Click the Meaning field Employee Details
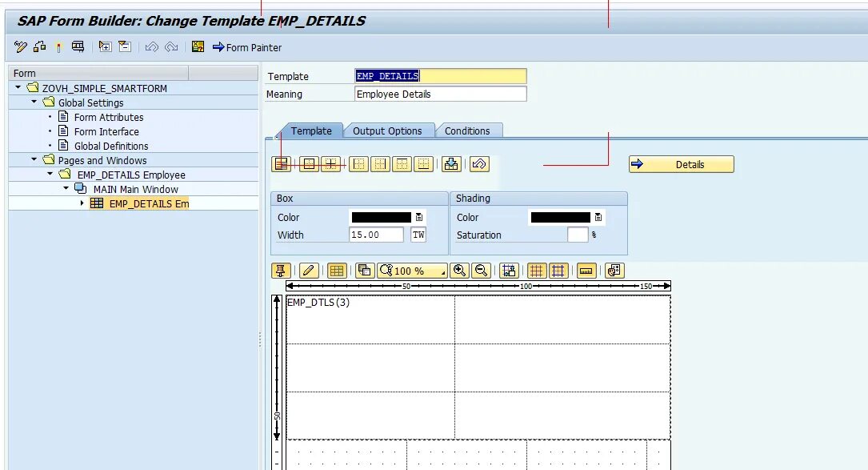Screen dimensions: 868x470 pyautogui.click(x=441, y=94)
